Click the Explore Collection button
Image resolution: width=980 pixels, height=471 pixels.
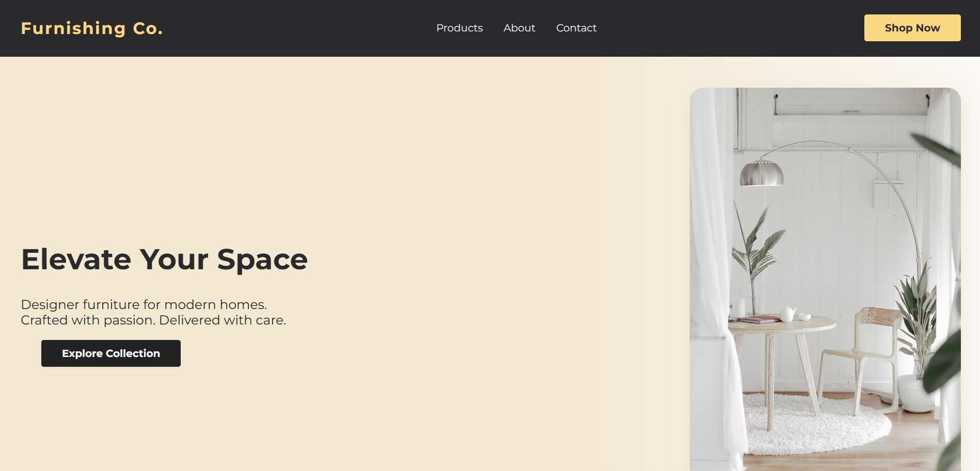coord(110,353)
